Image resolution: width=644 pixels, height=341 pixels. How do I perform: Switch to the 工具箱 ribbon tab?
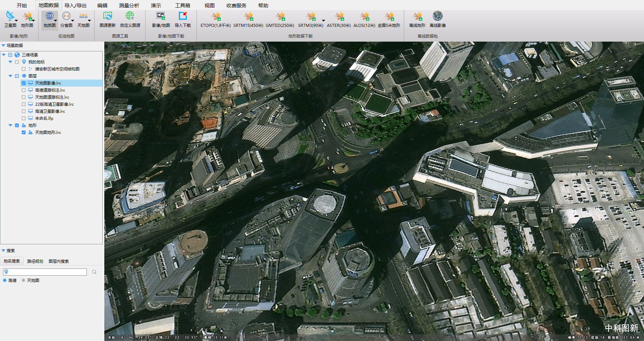pyautogui.click(x=182, y=5)
